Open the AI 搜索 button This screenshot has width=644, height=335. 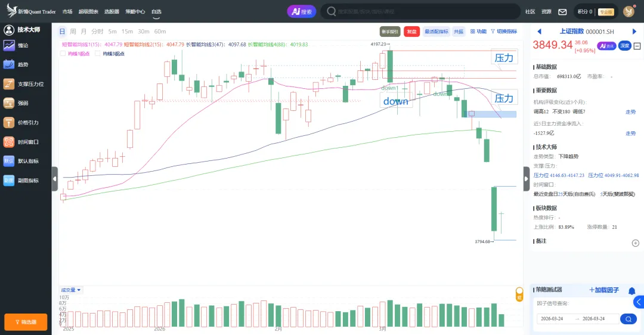point(302,11)
